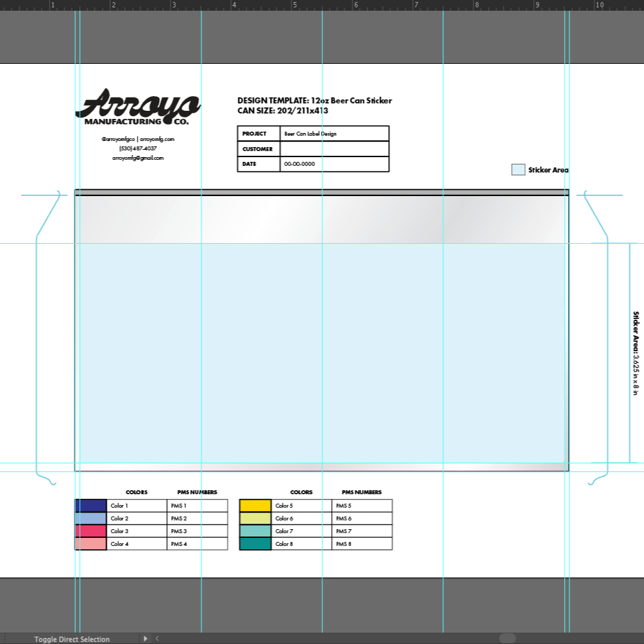Viewport: 644px width, 644px height.
Task: Select the yellow Color 5 swatch
Action: (255, 506)
